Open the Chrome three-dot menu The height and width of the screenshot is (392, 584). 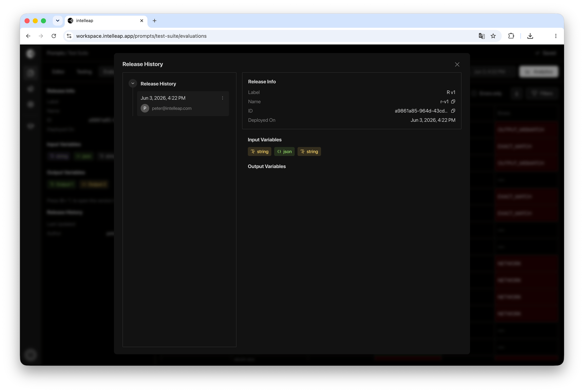click(x=556, y=36)
